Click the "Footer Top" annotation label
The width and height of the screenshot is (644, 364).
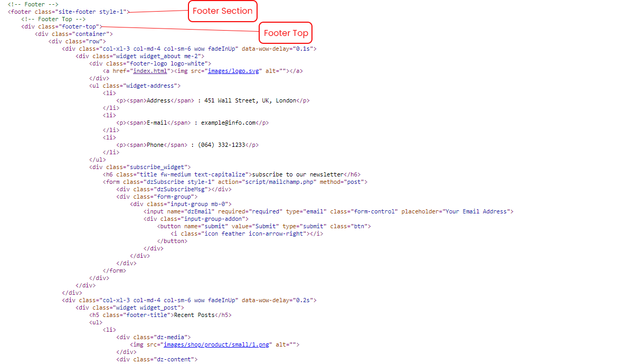pos(286,33)
